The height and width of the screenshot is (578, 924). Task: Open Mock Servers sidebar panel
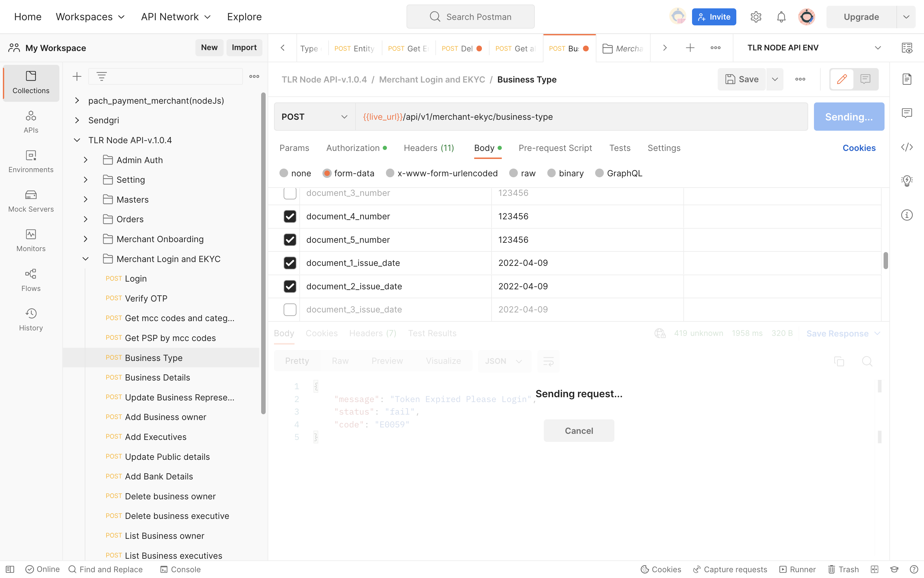[x=31, y=201]
